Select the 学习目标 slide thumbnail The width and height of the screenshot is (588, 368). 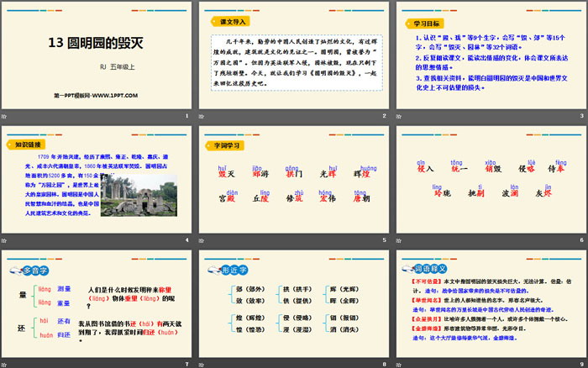click(x=490, y=55)
